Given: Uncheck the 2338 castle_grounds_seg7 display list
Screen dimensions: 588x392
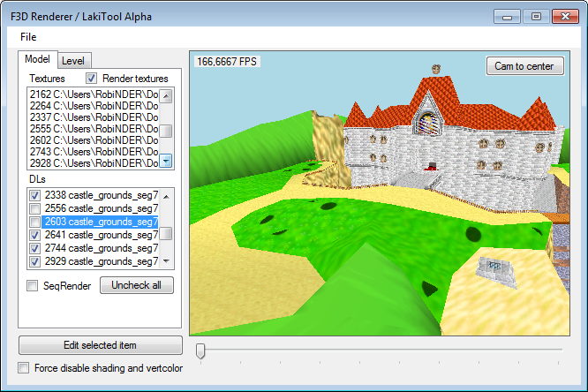Looking at the screenshot, I should [35, 195].
